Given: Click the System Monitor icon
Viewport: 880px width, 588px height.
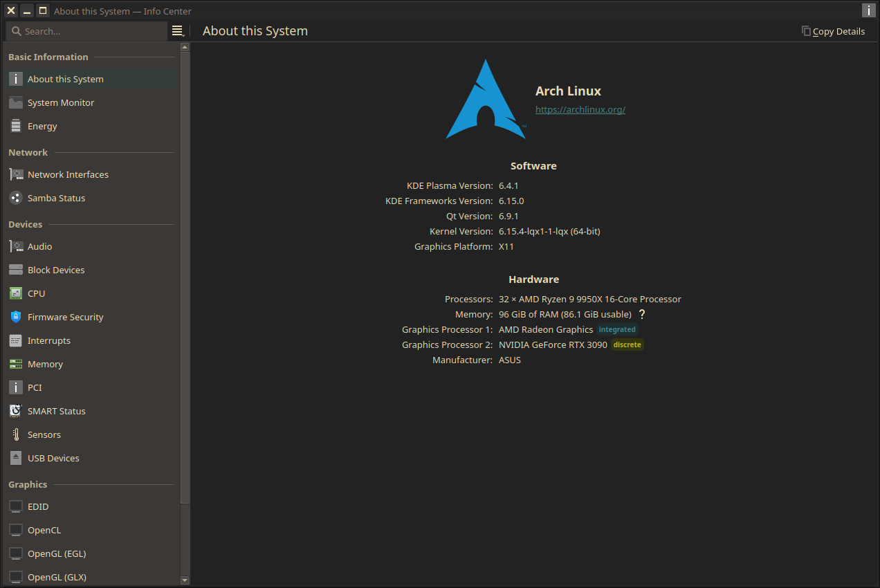Looking at the screenshot, I should coord(16,102).
